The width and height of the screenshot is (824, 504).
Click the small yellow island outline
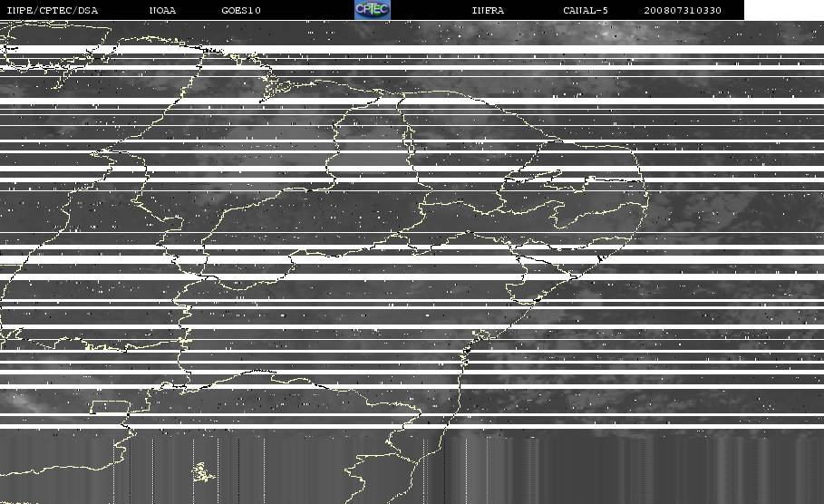click(x=203, y=472)
